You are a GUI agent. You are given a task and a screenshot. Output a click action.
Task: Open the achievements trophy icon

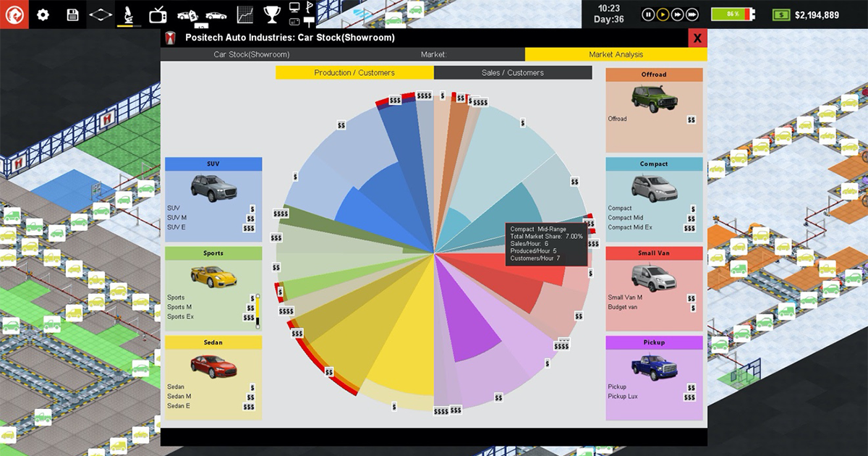click(x=272, y=14)
